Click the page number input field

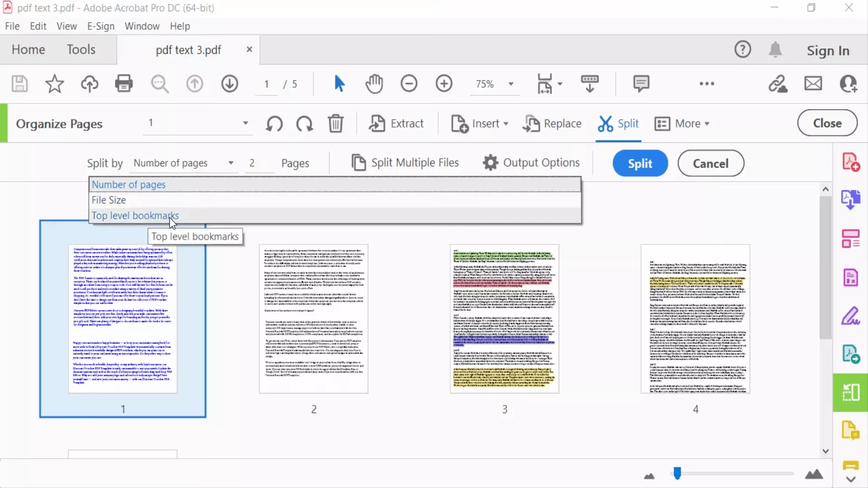pyautogui.click(x=266, y=84)
